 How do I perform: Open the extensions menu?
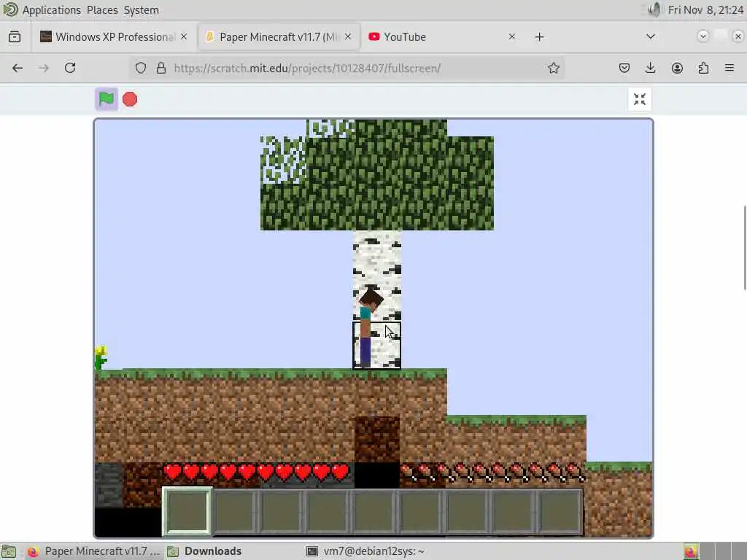click(703, 68)
